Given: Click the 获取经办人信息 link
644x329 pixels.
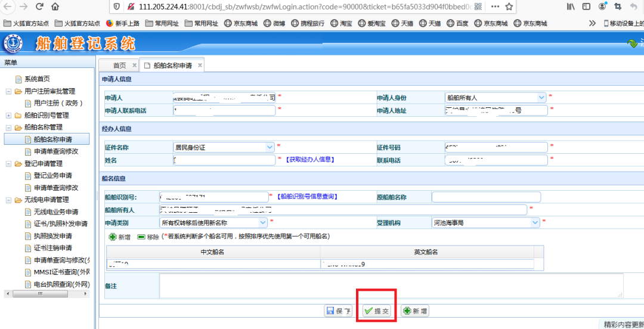Looking at the screenshot, I should pos(309,160).
